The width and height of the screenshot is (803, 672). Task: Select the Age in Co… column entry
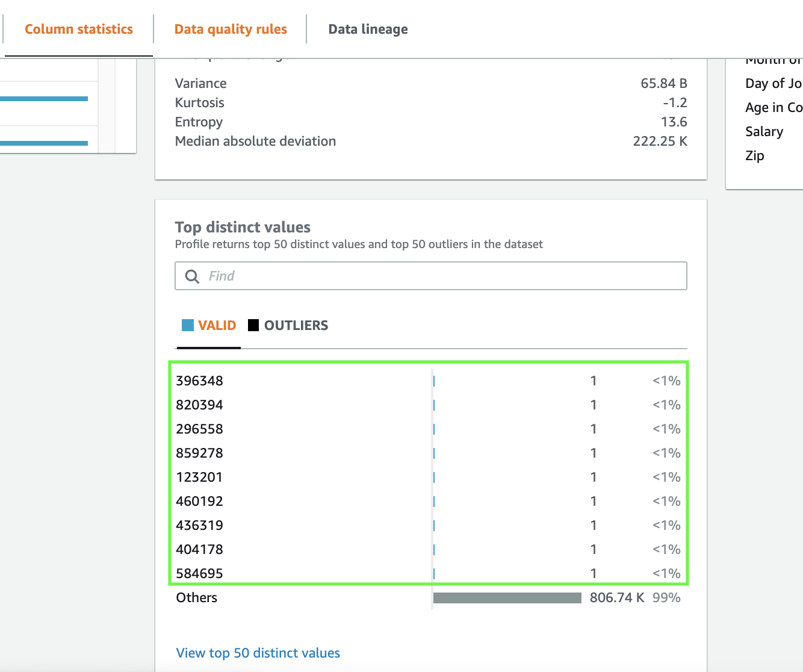(x=774, y=107)
